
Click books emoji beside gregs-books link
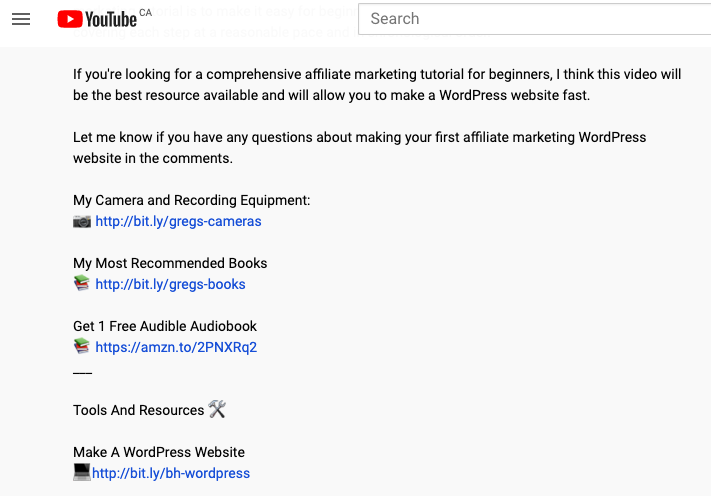(x=82, y=284)
